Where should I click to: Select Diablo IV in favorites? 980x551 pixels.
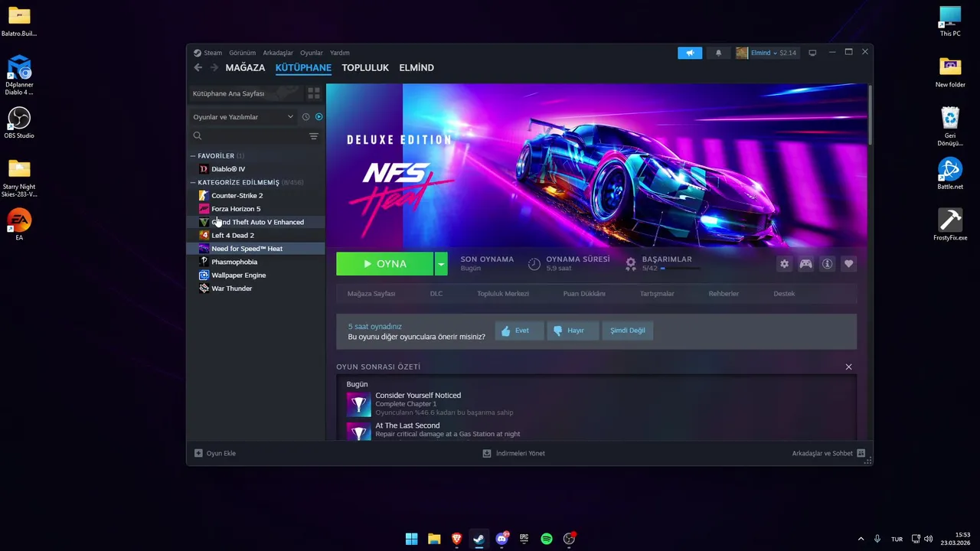(x=257, y=169)
